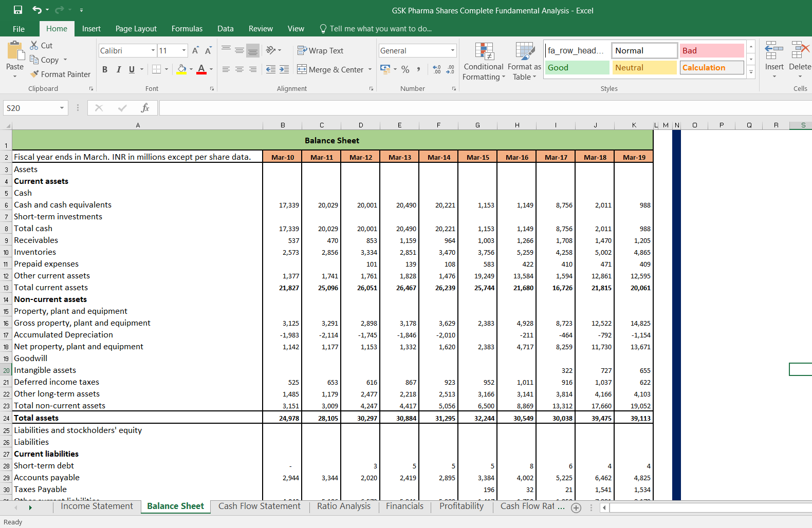Add a new sheet with plus icon
Viewport: 812px width, 528px height.
[576, 507]
